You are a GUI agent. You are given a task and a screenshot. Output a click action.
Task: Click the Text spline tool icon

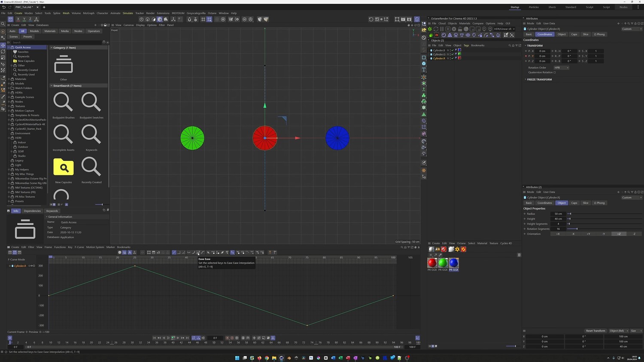(x=424, y=69)
